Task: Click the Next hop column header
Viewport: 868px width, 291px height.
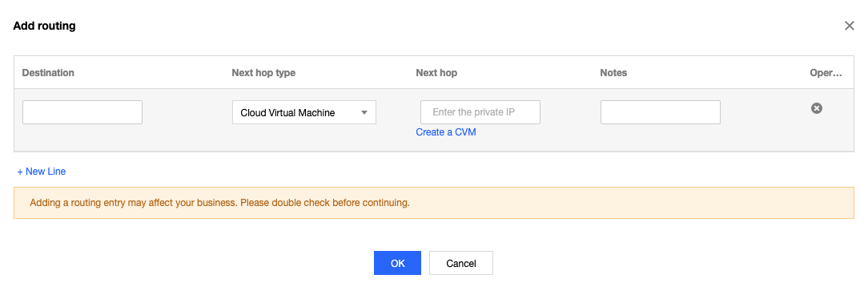Action: tap(436, 73)
